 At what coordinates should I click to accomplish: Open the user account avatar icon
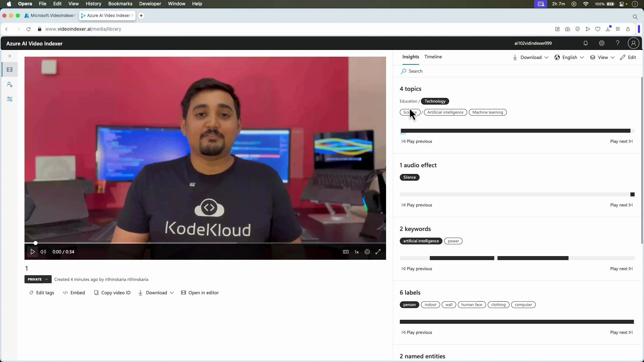click(634, 43)
